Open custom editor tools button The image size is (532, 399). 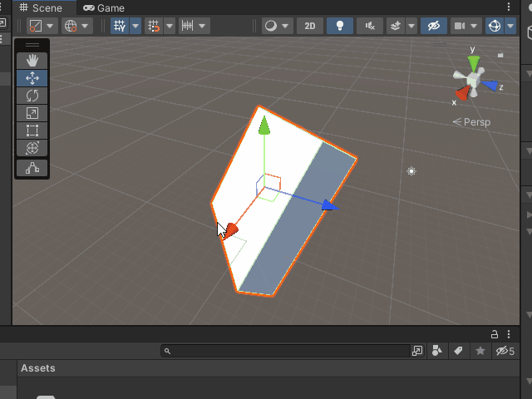click(x=32, y=168)
